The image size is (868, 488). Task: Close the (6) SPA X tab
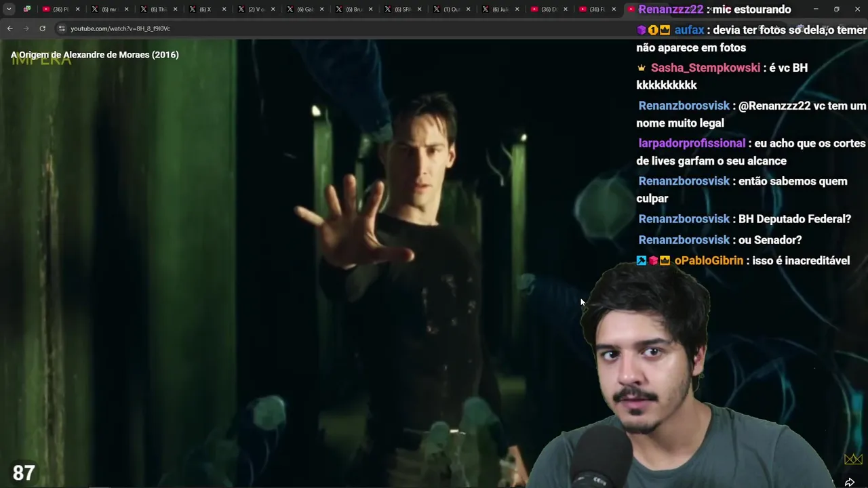(419, 9)
